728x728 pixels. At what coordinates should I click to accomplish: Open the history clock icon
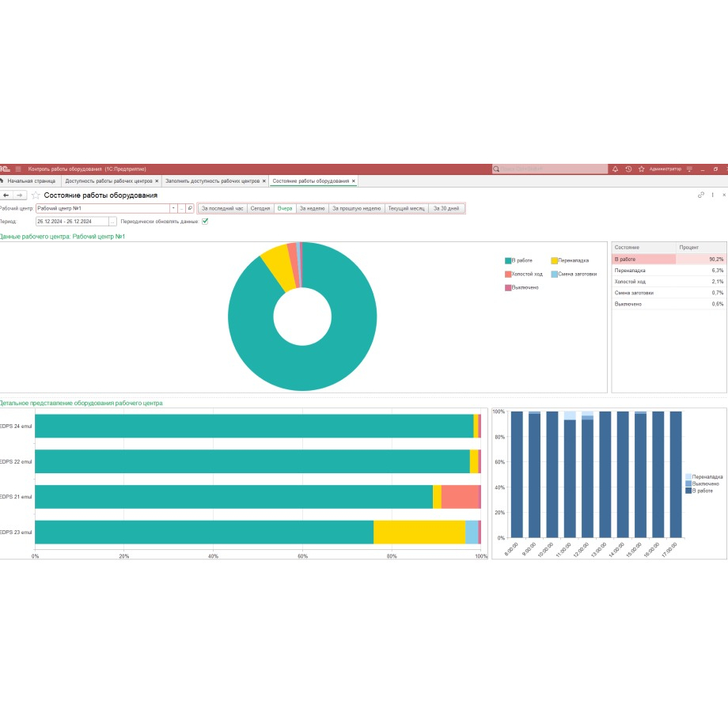[628, 169]
